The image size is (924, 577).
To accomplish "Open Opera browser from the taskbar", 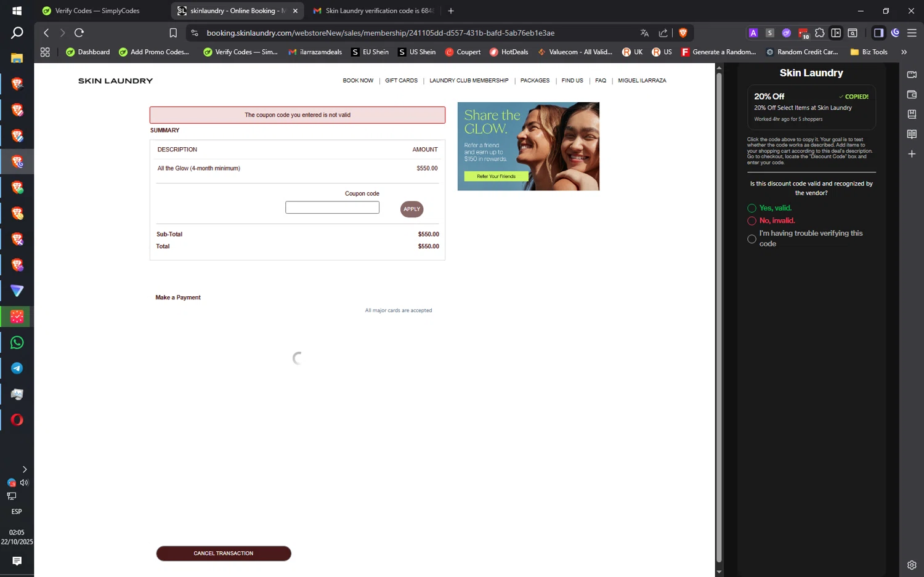I will [17, 420].
